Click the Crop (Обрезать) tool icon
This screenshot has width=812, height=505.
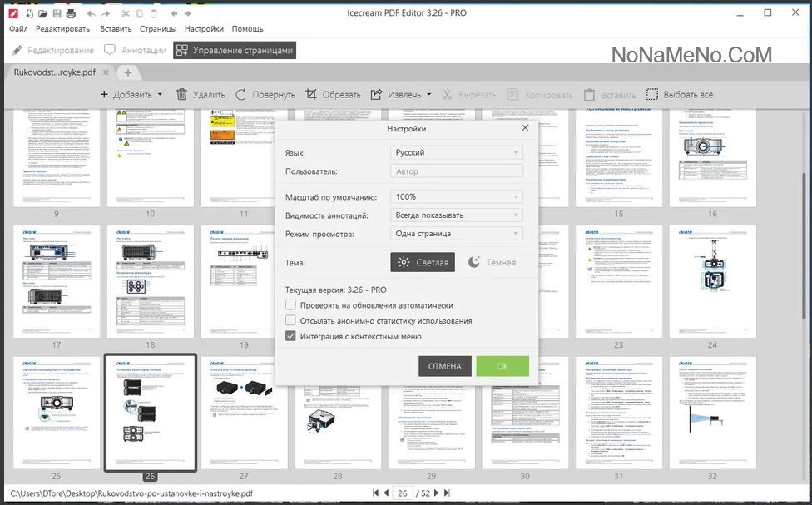coord(311,95)
